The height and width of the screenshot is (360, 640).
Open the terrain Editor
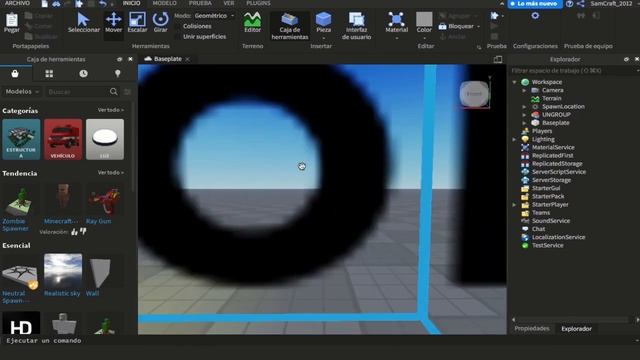[252, 22]
